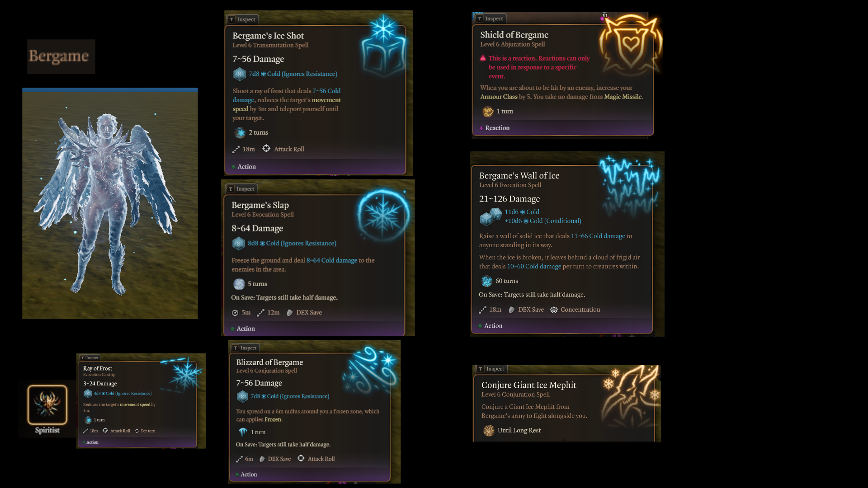Click Inspect on Conjure Giant Ice Mephit
This screenshot has height=488, width=868.
(x=491, y=369)
